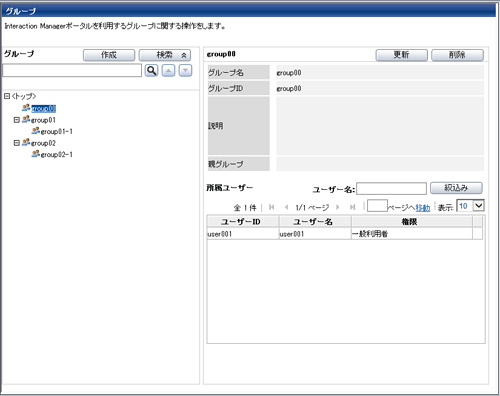Viewport: 500px width, 396px height.
Task: Click the group02 people icon
Action: click(x=26, y=143)
